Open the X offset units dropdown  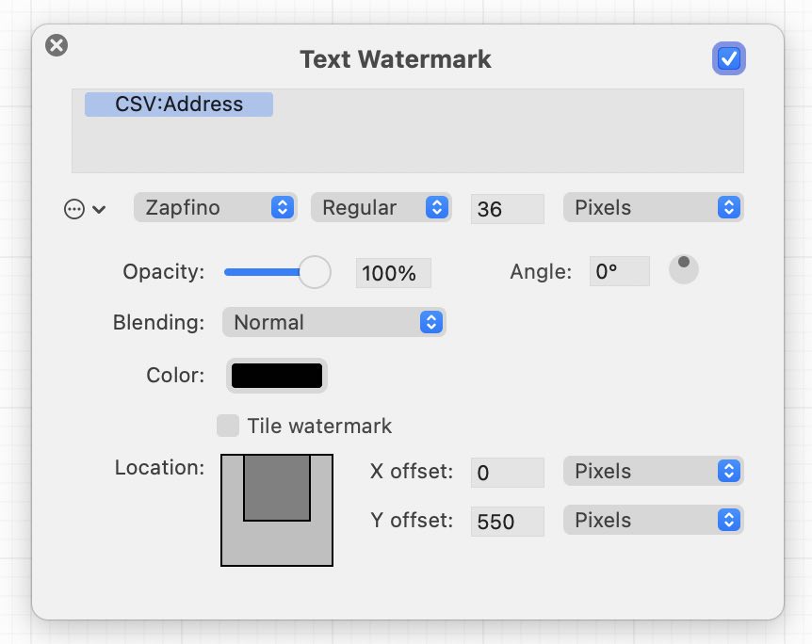[653, 472]
